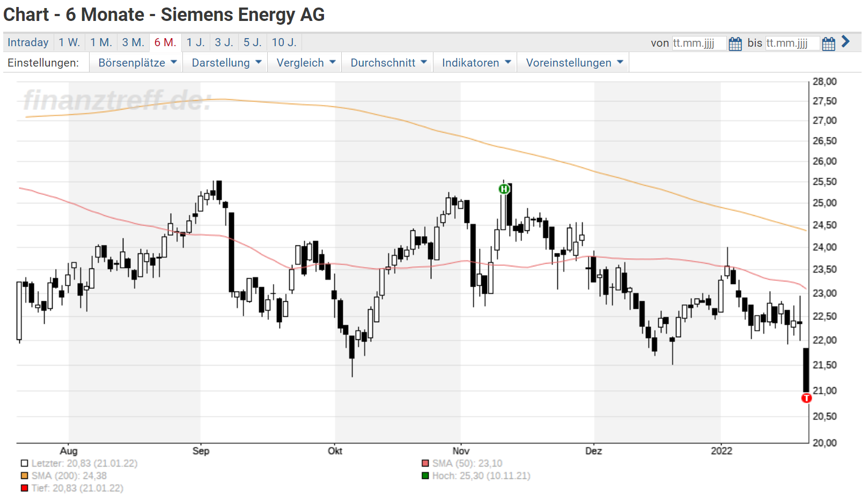Click the 'Dez' x-axis label
The image size is (868, 502).
(593, 451)
